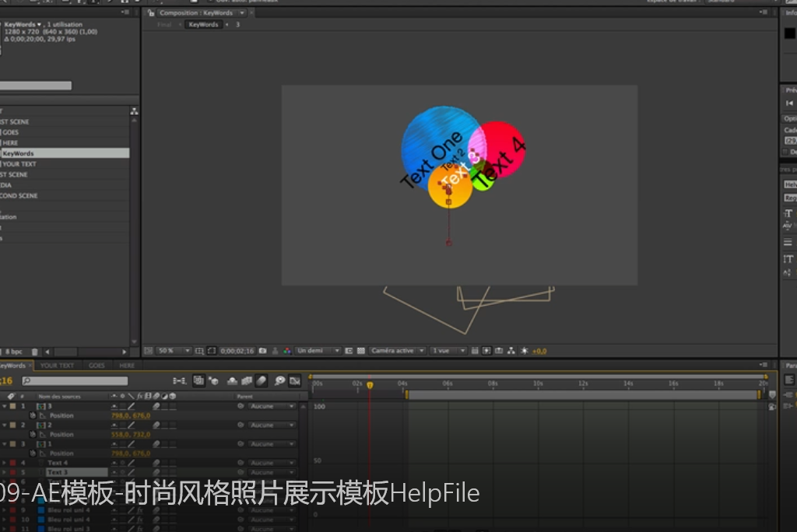Toggle the transparency grid in the viewer

pyautogui.click(x=361, y=351)
